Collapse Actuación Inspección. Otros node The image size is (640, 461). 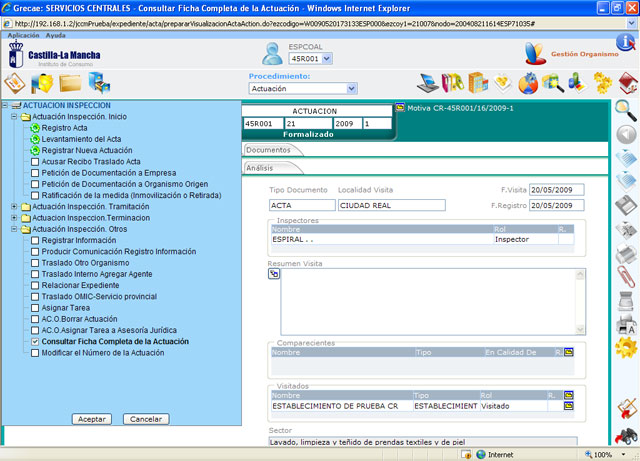[x=14, y=229]
